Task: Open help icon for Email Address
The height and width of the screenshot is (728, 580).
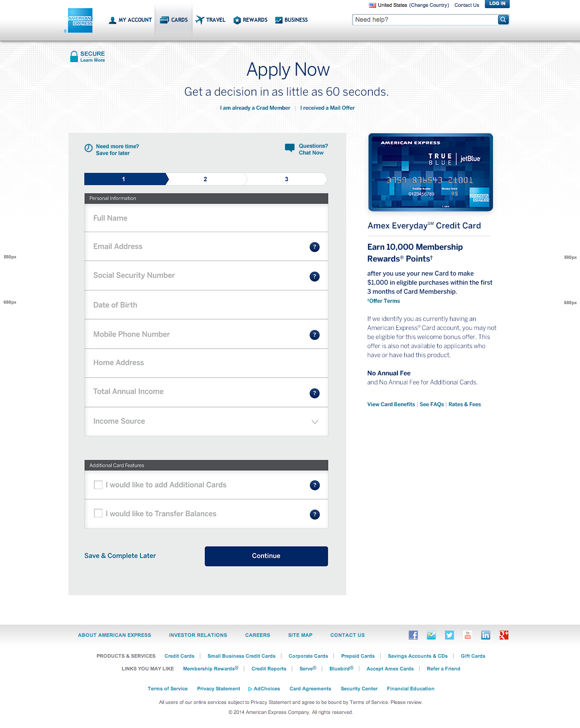Action: [314, 247]
